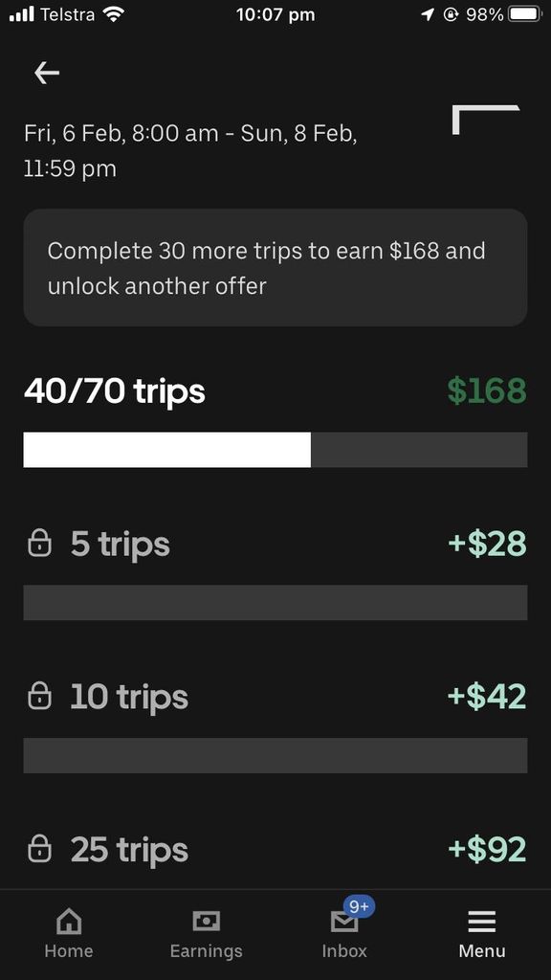Tap the 10 trips progress bar
Image resolution: width=551 pixels, height=980 pixels.
click(x=275, y=755)
